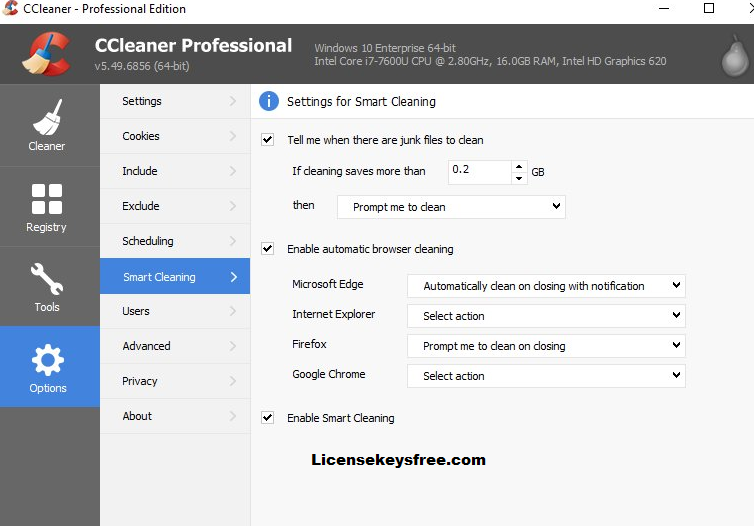The image size is (754, 526).
Task: Click the 0.2 GB value field
Action: point(479,172)
